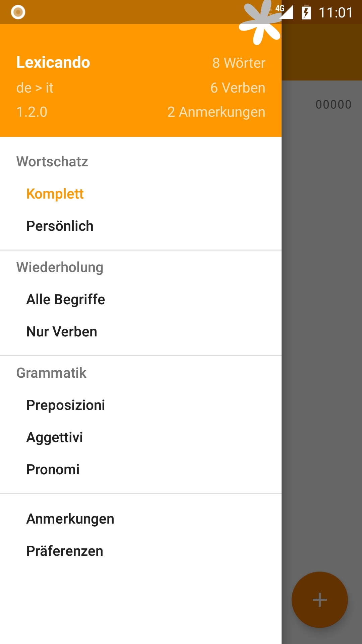The height and width of the screenshot is (644, 362).
Task: Tap the 6 Verben count
Action: tap(238, 88)
